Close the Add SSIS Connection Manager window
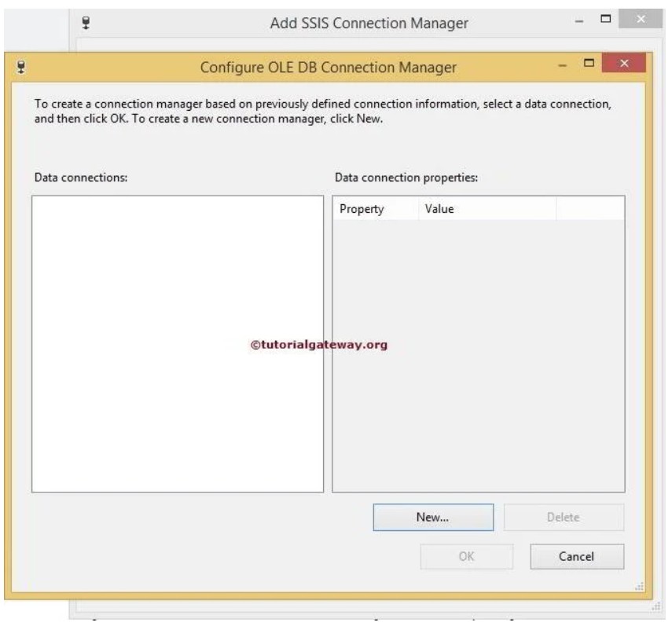This screenshot has height=626, width=672. click(641, 19)
